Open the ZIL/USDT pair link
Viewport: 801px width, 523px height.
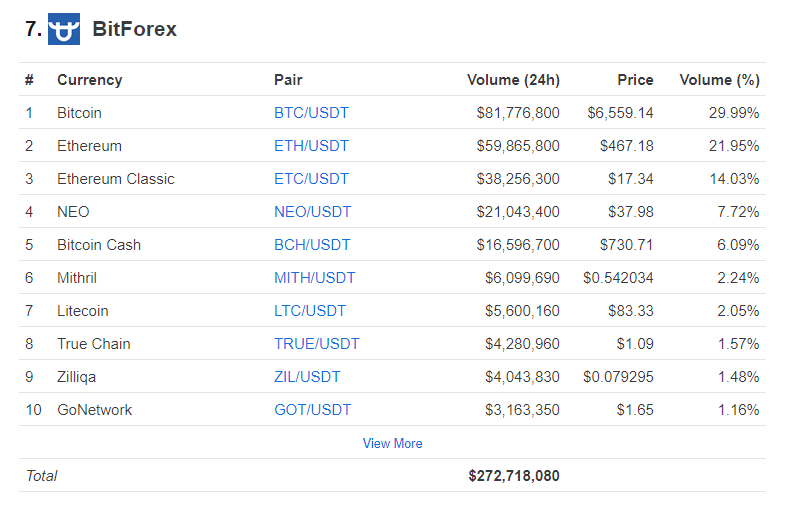click(307, 377)
